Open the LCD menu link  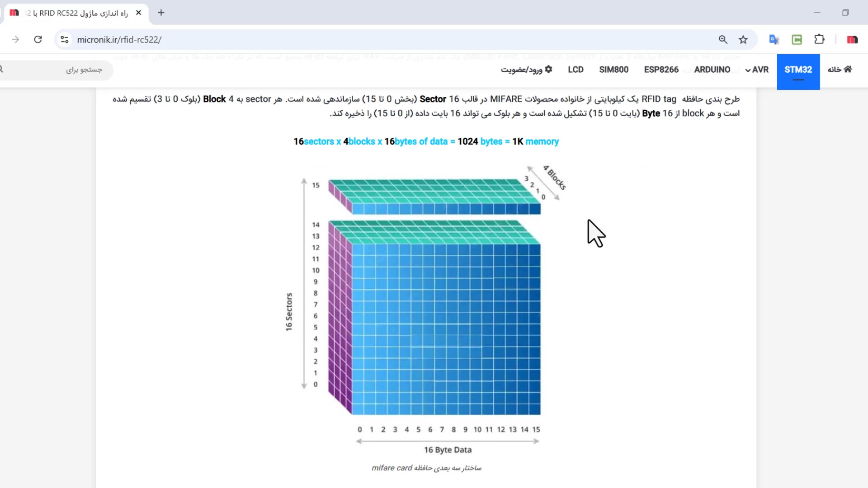pos(576,70)
